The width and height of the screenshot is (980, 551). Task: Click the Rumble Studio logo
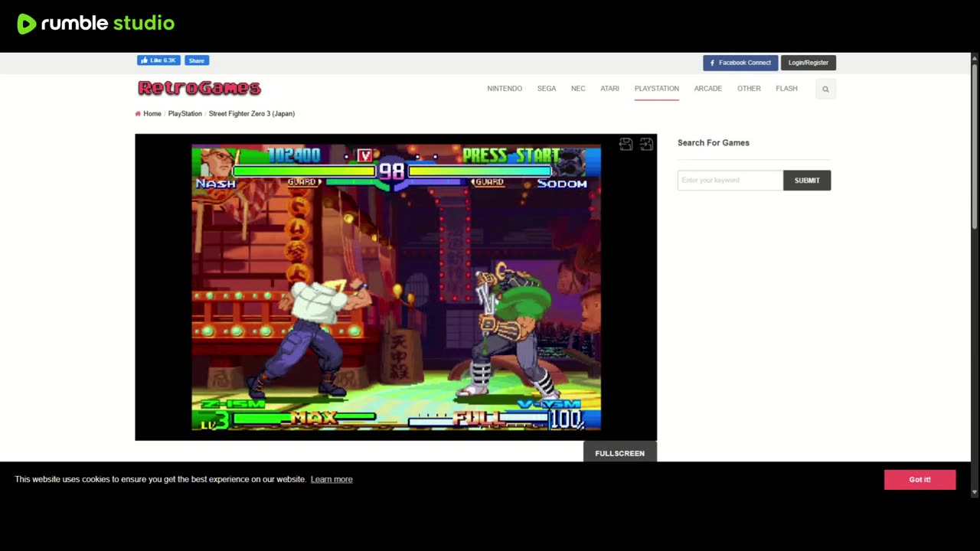tap(96, 24)
